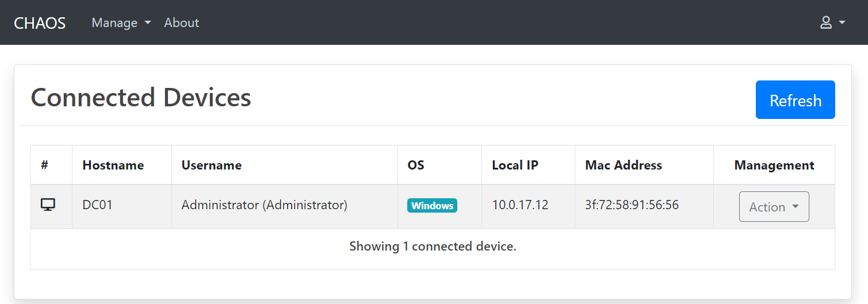Click the MAC address 3f:72:58:91:56:56
The width and height of the screenshot is (868, 304).
(x=632, y=205)
